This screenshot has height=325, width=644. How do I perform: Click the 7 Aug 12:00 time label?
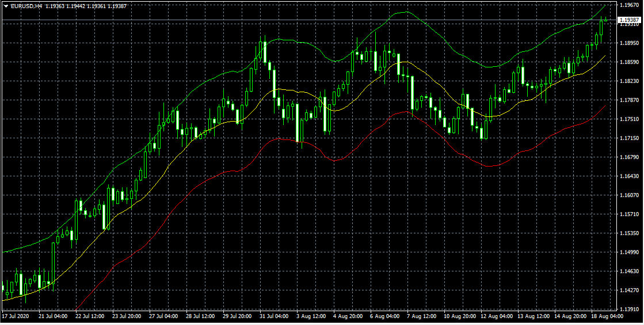pos(421,316)
